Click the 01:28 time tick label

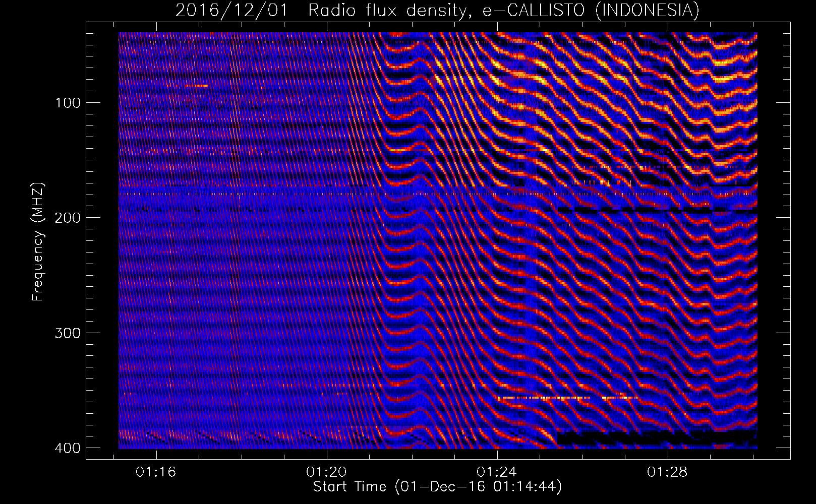pyautogui.click(x=668, y=472)
